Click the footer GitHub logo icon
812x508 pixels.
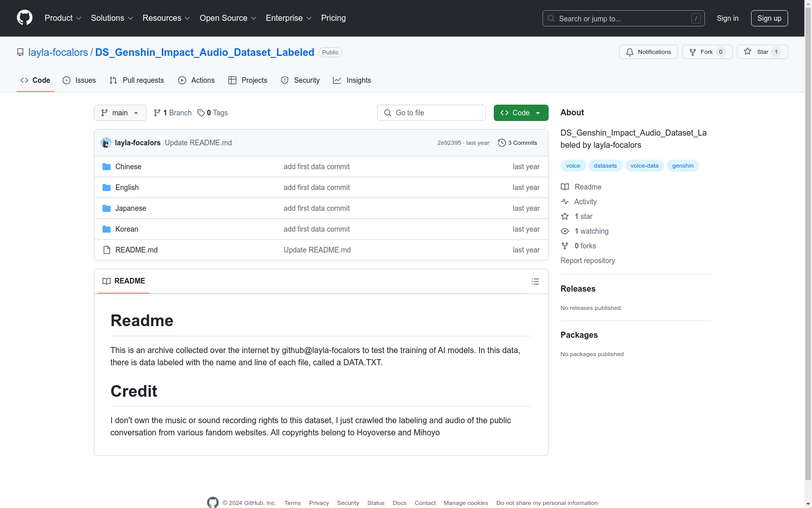click(x=213, y=502)
